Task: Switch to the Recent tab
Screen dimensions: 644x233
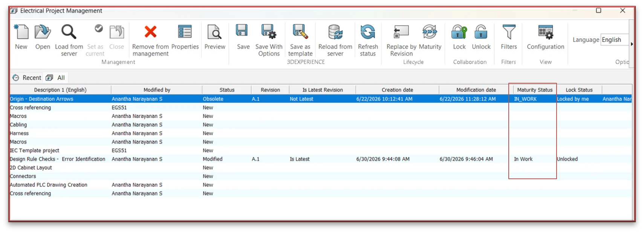Action: [x=27, y=78]
